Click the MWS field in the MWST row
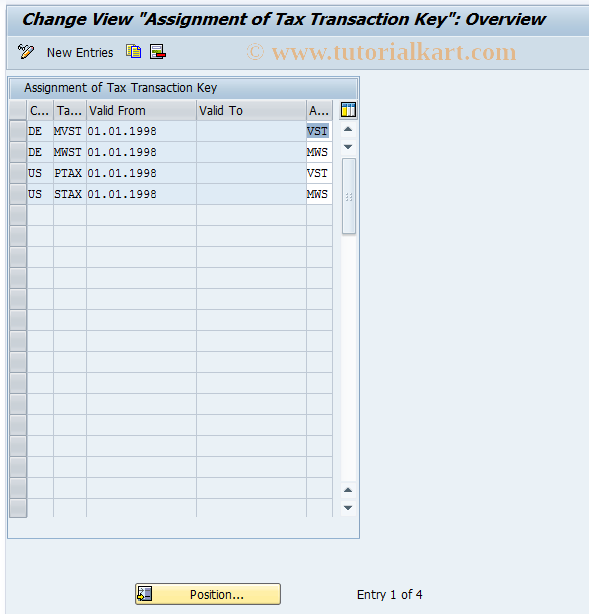 319,152
